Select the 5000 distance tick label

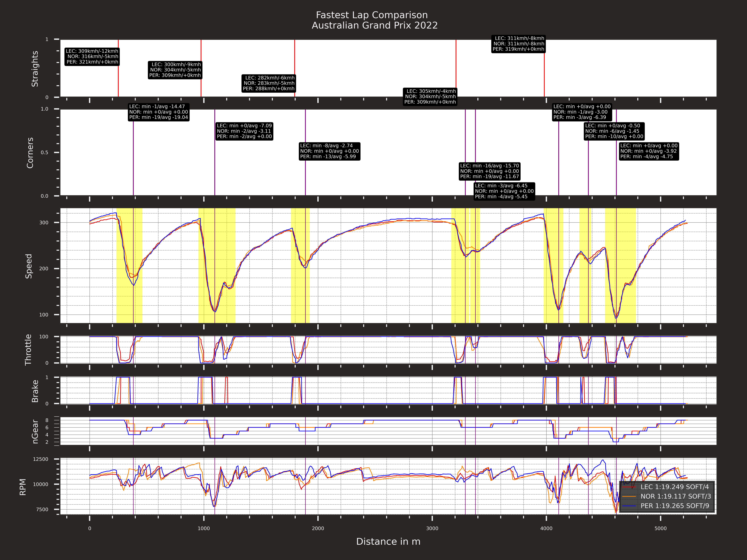pos(660,529)
